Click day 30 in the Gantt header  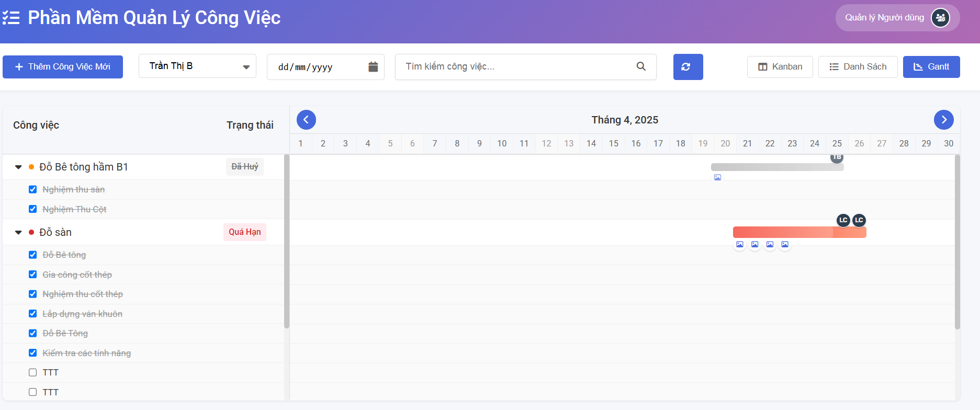tap(949, 143)
